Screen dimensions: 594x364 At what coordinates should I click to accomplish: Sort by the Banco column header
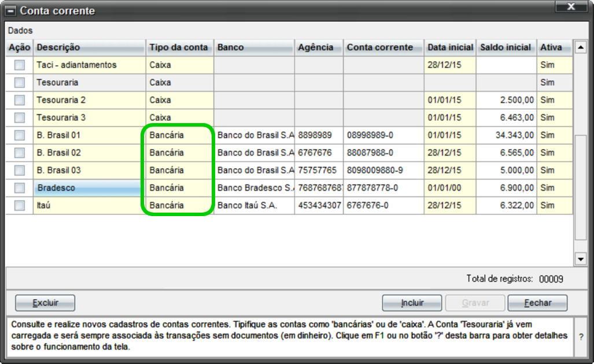[254, 47]
